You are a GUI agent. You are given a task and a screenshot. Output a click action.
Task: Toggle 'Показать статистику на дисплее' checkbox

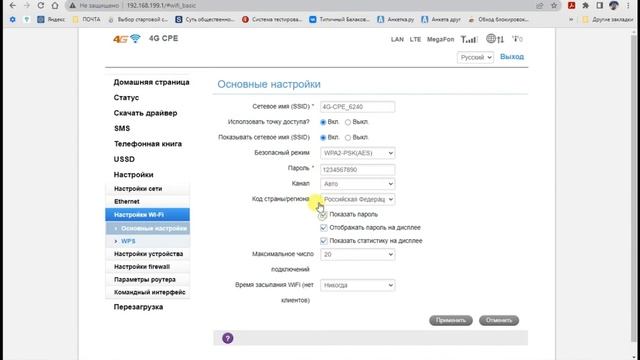[324, 241]
